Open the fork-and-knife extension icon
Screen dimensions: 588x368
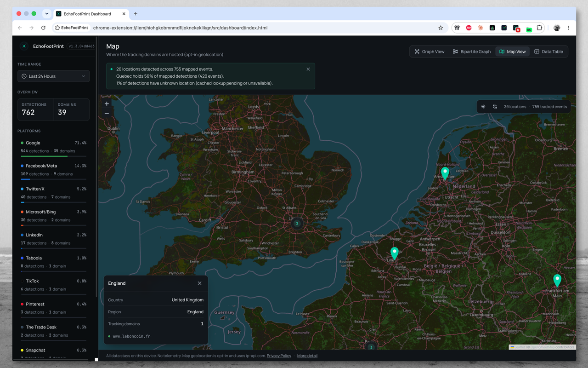[x=457, y=28]
